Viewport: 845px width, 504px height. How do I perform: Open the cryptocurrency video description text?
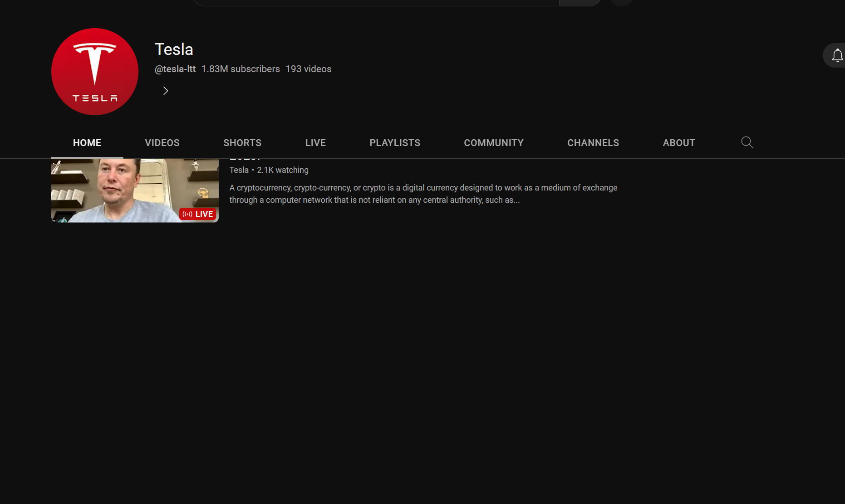point(423,194)
